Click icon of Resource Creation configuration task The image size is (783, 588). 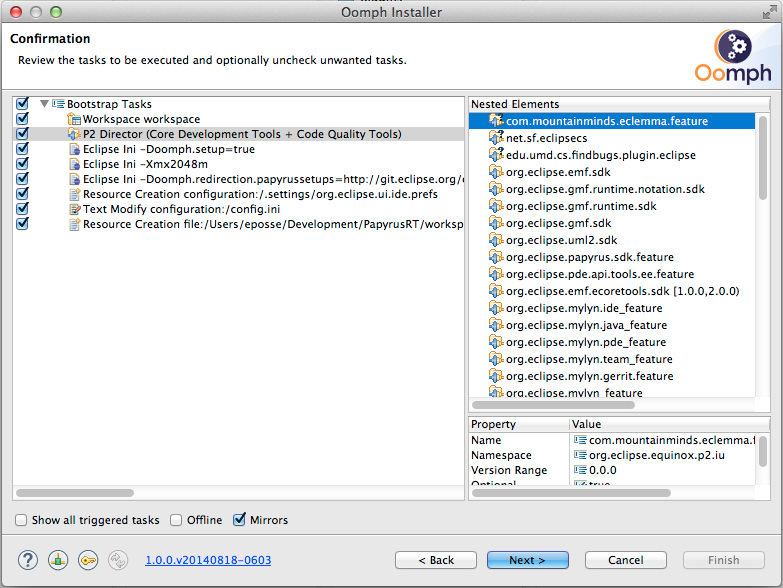pyautogui.click(x=74, y=194)
